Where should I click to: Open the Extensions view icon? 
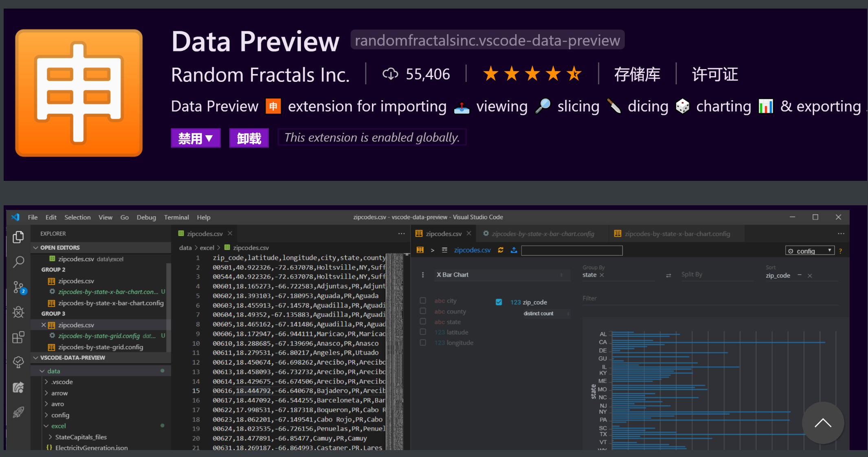[18, 337]
